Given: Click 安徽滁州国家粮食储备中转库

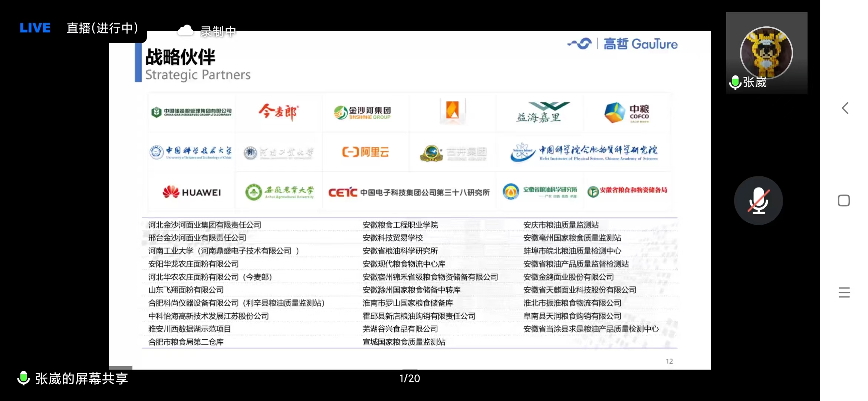Looking at the screenshot, I should pyautogui.click(x=411, y=290).
